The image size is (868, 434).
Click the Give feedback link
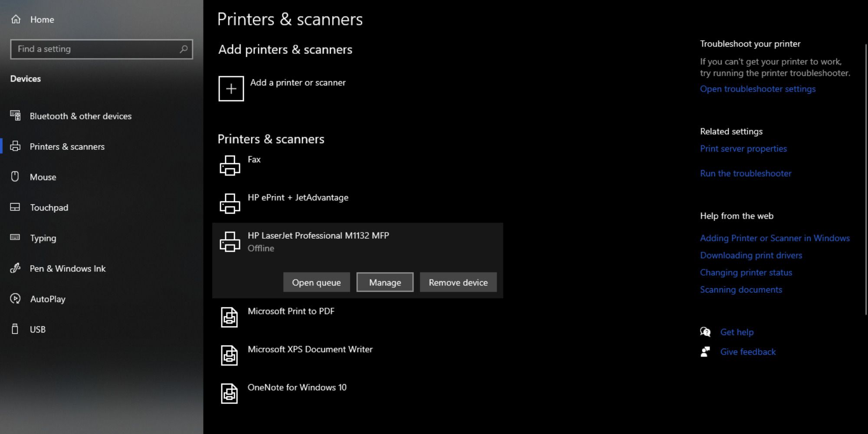(x=748, y=352)
